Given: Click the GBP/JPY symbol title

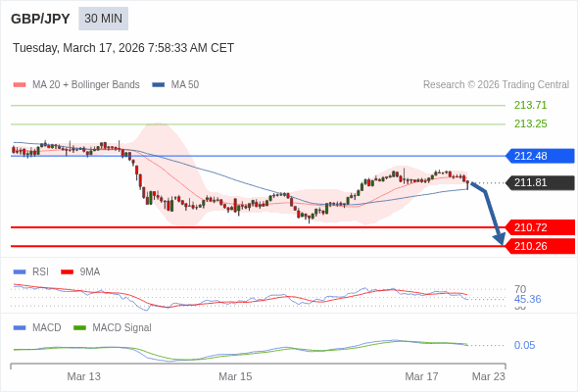Looking at the screenshot, I should [40, 19].
